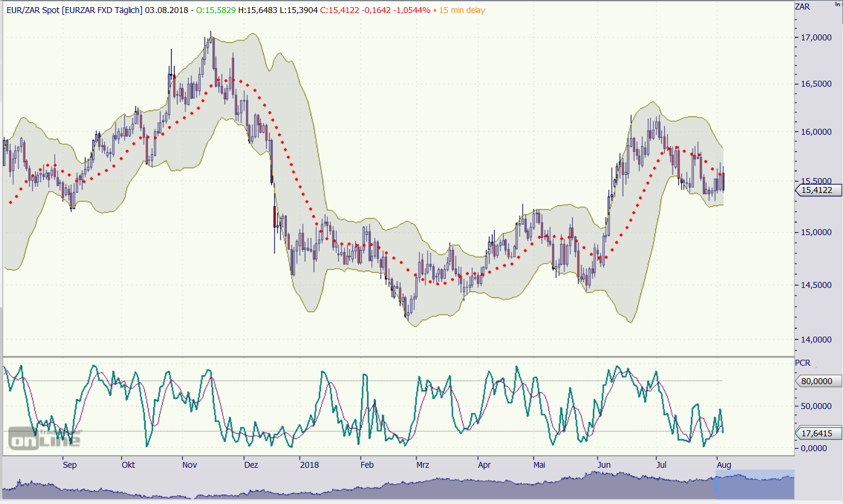
Task: Click the 'ln' logarithmic scale icon
Action: 838,4
